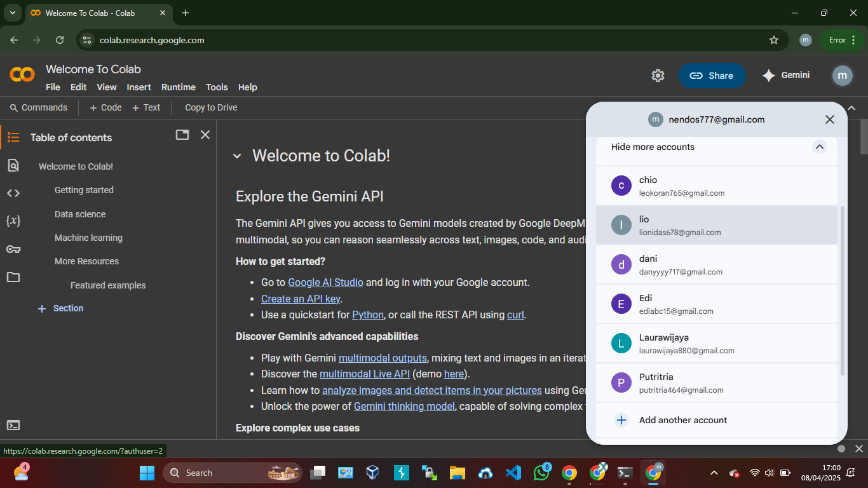The height and width of the screenshot is (488, 868).
Task: Switch to the chio account
Action: click(717, 186)
